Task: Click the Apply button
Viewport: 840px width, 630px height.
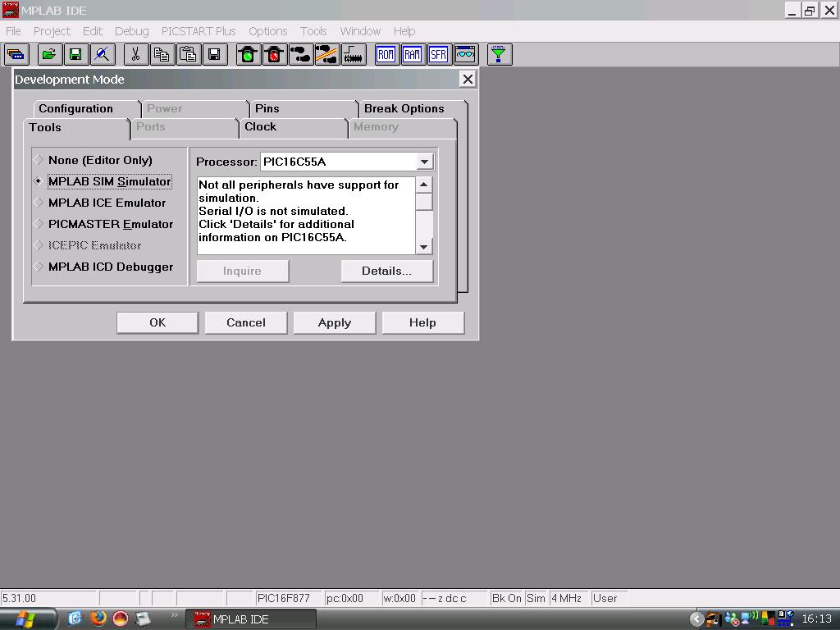Action: pyautogui.click(x=335, y=322)
